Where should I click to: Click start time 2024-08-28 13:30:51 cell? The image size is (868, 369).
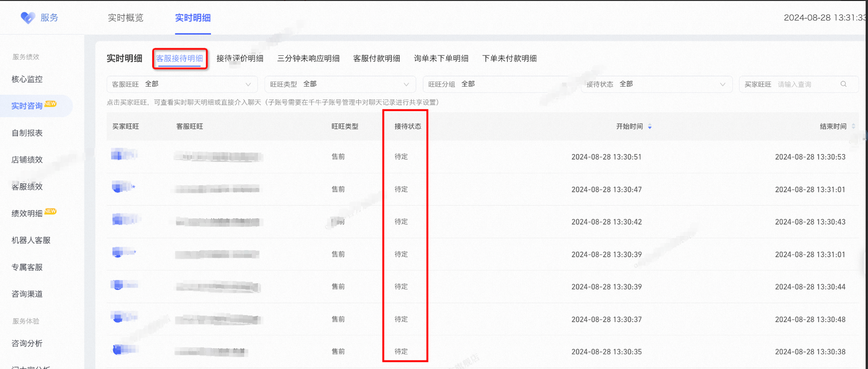point(606,157)
